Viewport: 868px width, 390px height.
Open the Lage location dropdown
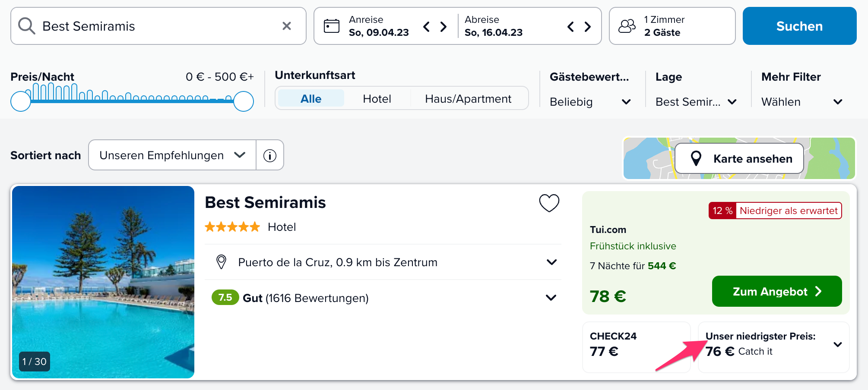pyautogui.click(x=696, y=102)
